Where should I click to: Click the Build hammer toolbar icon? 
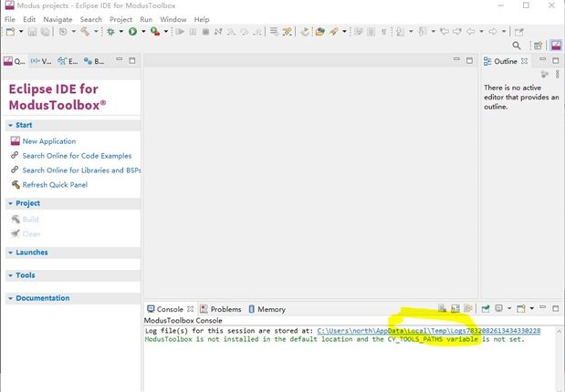(x=85, y=32)
